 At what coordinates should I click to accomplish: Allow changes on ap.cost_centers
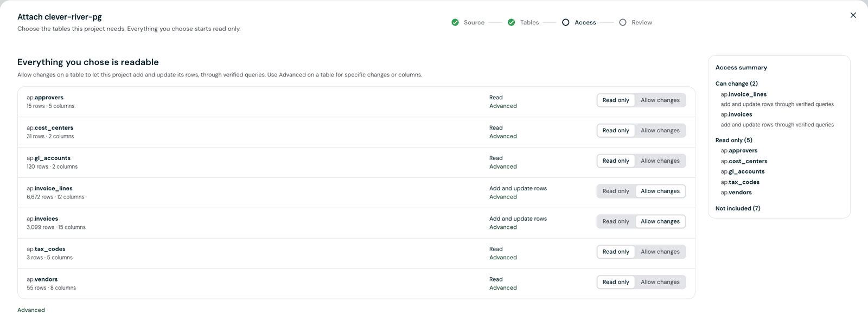pyautogui.click(x=660, y=131)
